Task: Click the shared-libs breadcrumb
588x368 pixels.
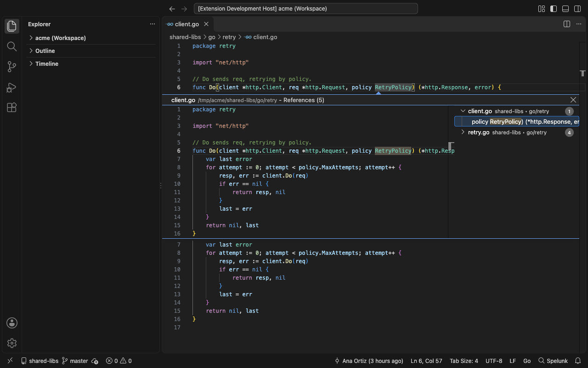Action: [185, 37]
